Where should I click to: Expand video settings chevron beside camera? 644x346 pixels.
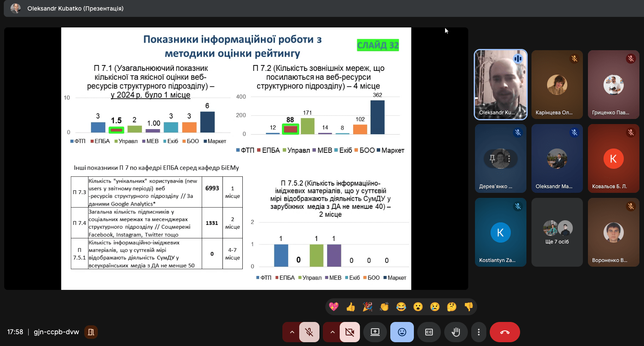point(332,332)
